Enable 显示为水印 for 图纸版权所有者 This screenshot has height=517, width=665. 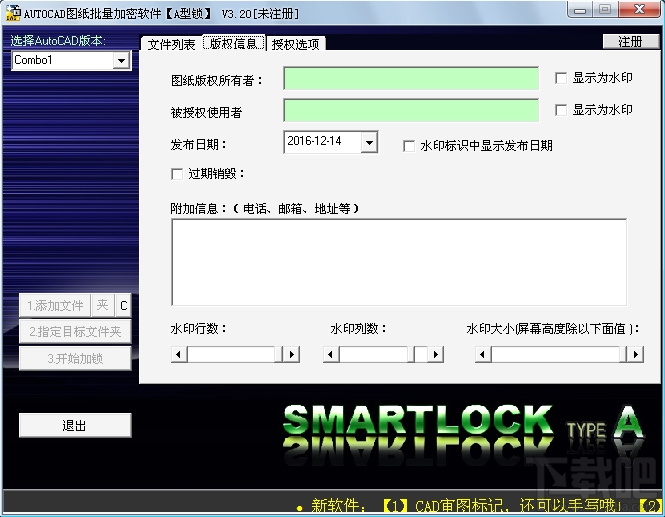click(x=561, y=78)
